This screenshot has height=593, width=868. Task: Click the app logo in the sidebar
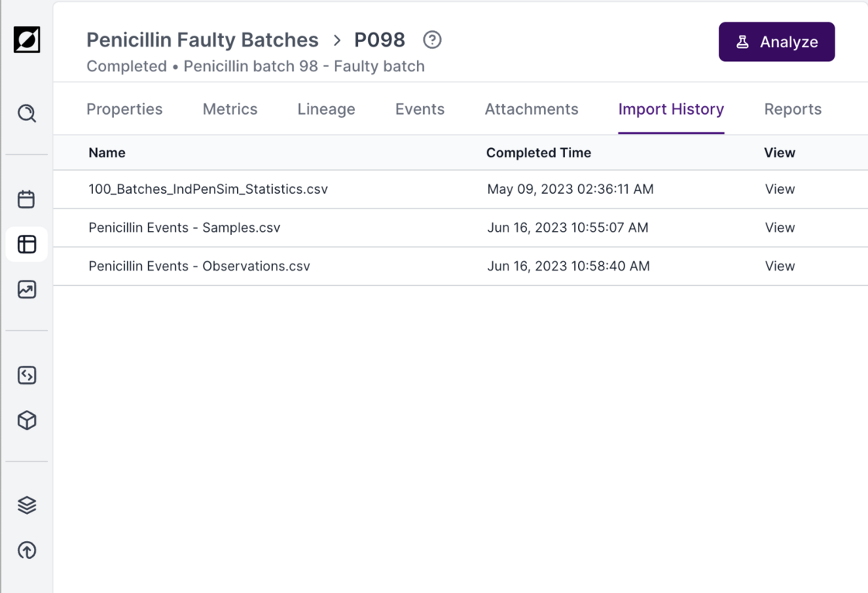pyautogui.click(x=27, y=40)
